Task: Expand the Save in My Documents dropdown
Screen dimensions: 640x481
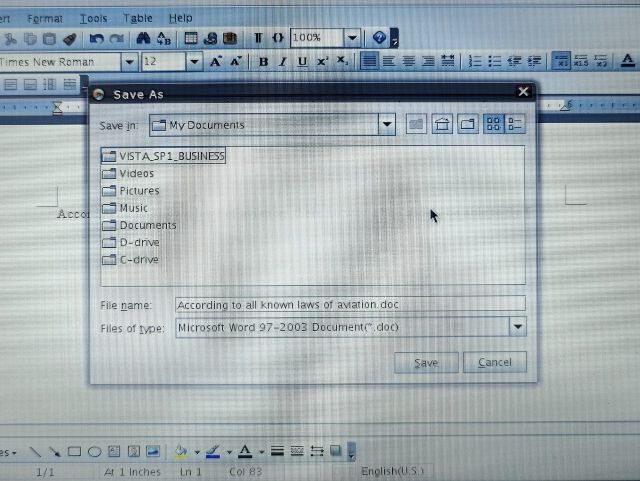Action: pyautogui.click(x=387, y=124)
